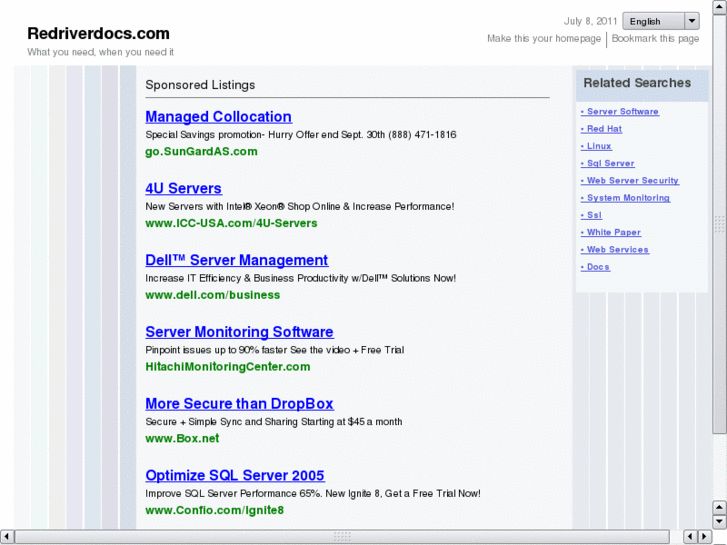This screenshot has height=545, width=727.
Task: Open Server Monitoring Software listing
Action: pyautogui.click(x=239, y=332)
